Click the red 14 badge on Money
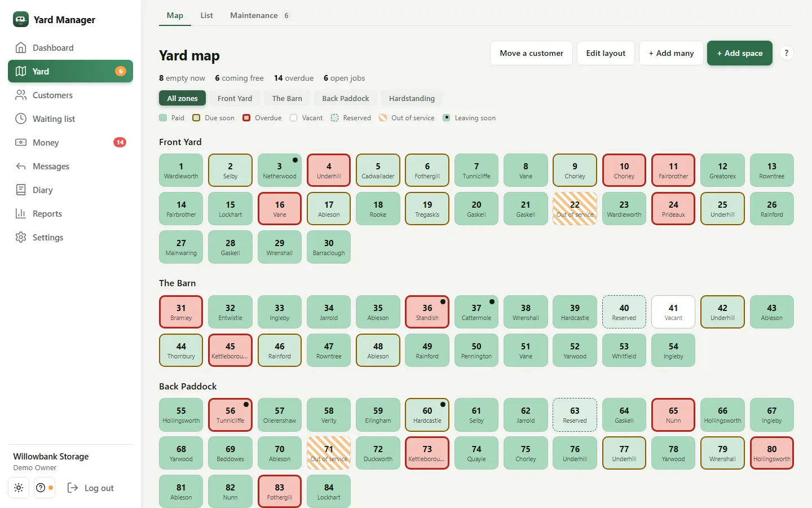The image size is (812, 508). (x=120, y=142)
